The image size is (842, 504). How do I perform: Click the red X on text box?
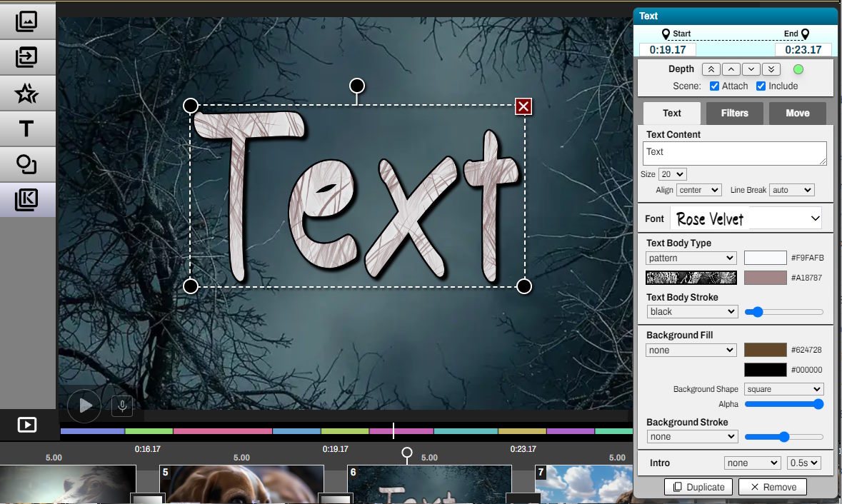click(x=523, y=106)
